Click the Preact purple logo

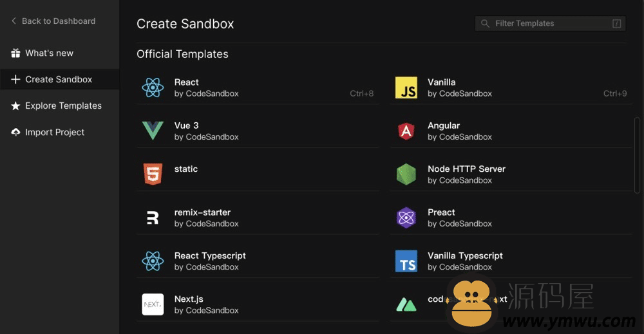[x=406, y=218]
